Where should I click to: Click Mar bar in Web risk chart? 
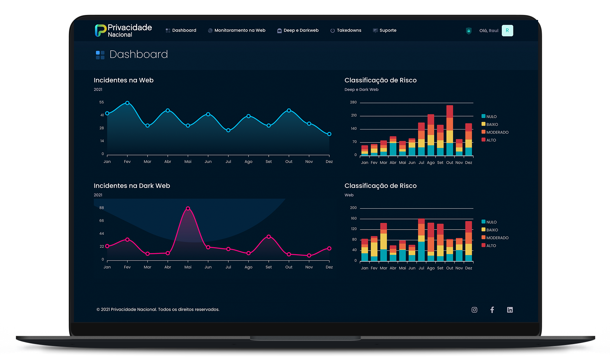[x=384, y=242]
